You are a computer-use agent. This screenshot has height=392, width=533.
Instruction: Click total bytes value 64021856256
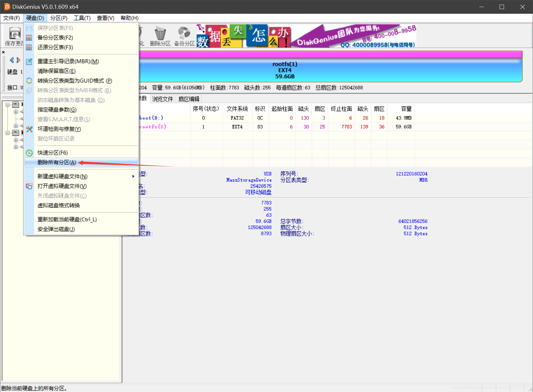tap(413, 221)
